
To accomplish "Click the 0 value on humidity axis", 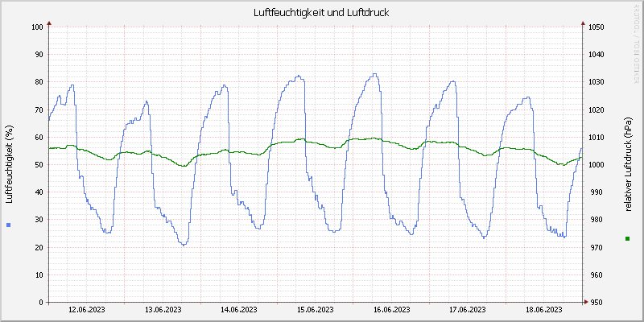I will coord(41,303).
